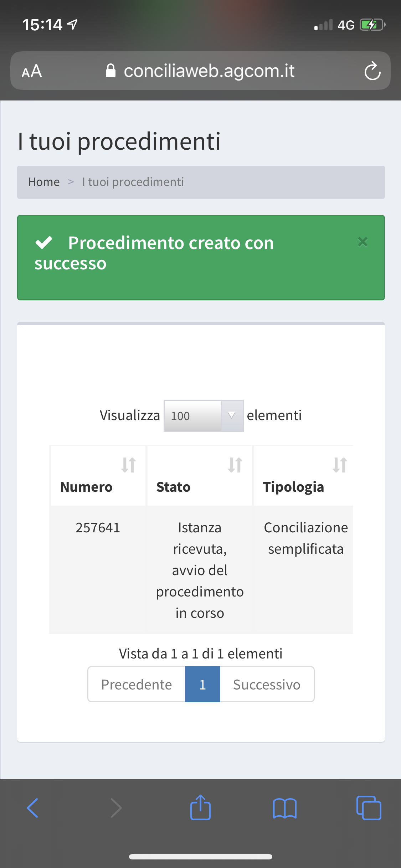Tap the Conciliazione semplificata cell
The width and height of the screenshot is (401, 868).
pos(305,538)
